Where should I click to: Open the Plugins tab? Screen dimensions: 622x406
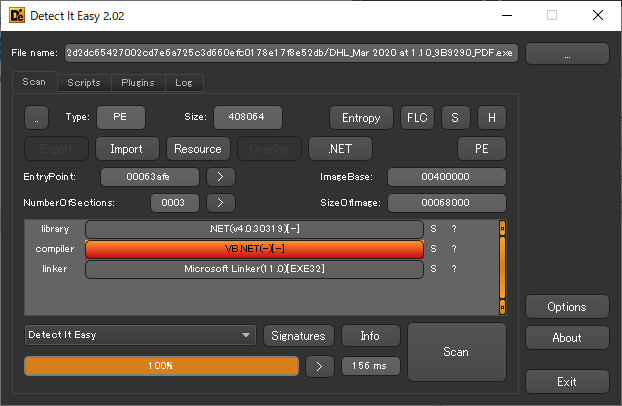click(138, 83)
